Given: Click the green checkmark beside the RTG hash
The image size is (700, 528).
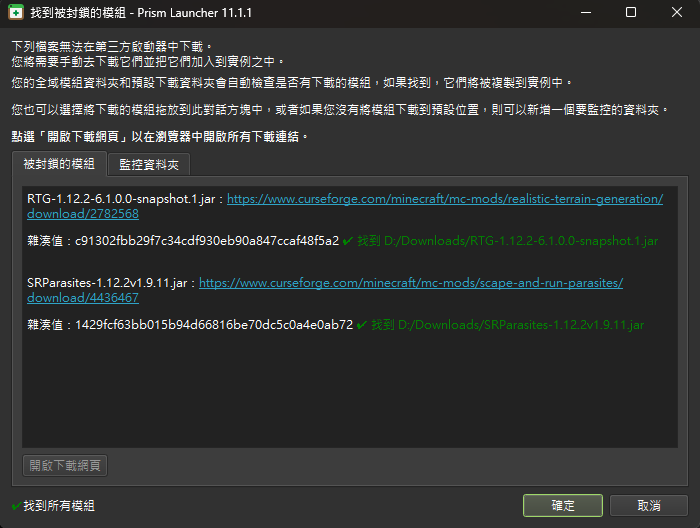Looking at the screenshot, I should point(348,241).
